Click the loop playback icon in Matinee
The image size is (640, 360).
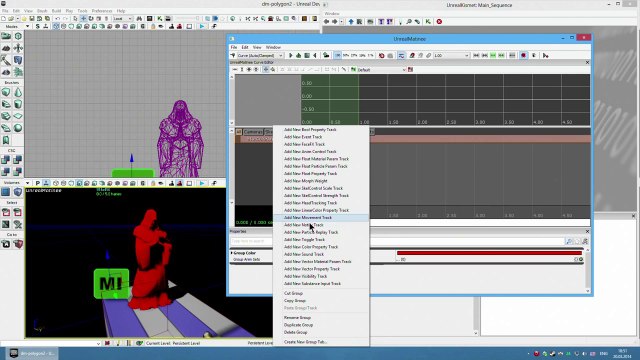[x=298, y=56]
